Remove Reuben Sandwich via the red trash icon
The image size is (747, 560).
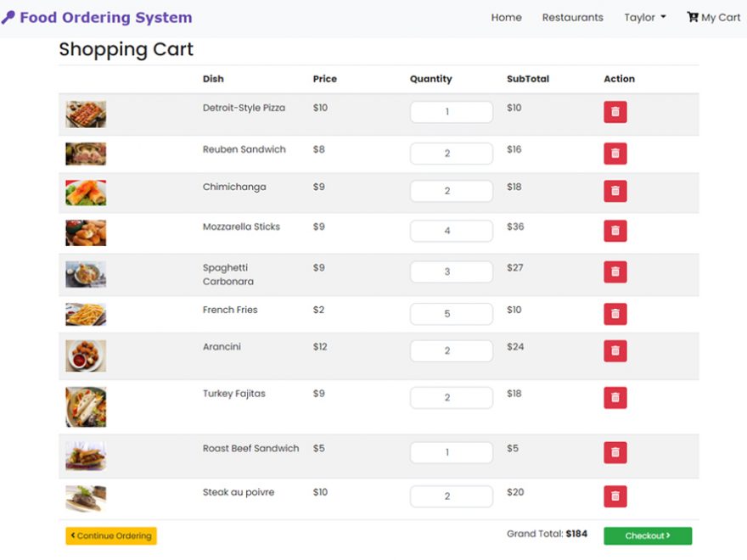[615, 153]
